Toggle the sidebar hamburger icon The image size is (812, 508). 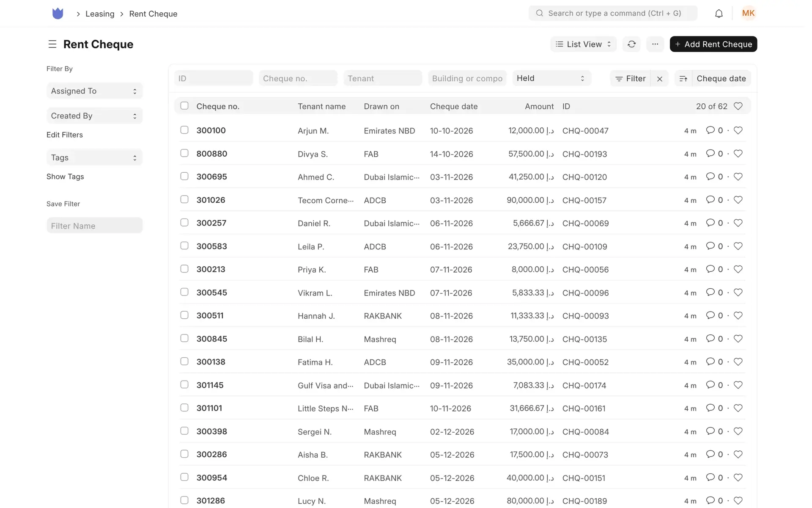52,44
